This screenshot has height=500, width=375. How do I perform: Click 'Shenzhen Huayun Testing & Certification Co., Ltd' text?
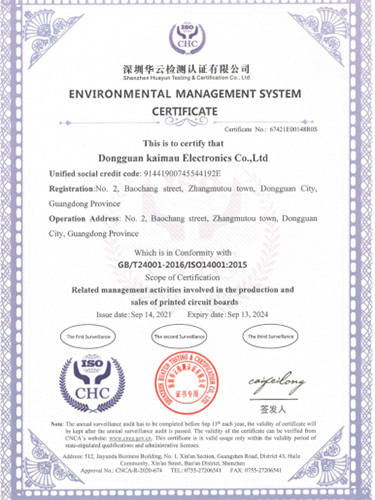186,78
